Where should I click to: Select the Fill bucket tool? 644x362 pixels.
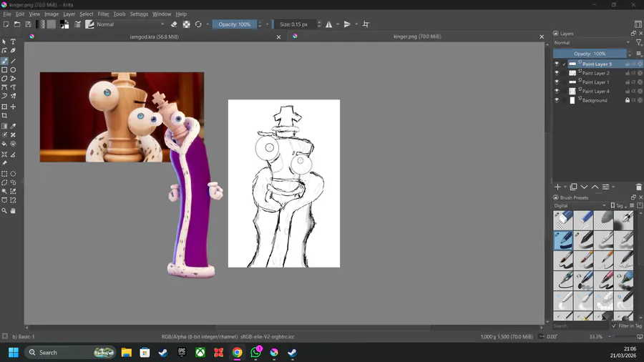(4, 144)
